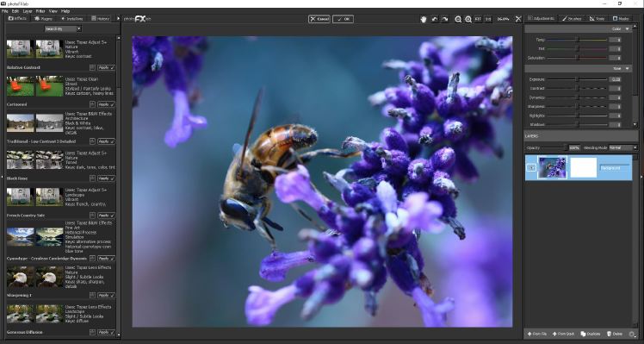Open the File menu
Viewport: 644px width, 344px height.
4,11
